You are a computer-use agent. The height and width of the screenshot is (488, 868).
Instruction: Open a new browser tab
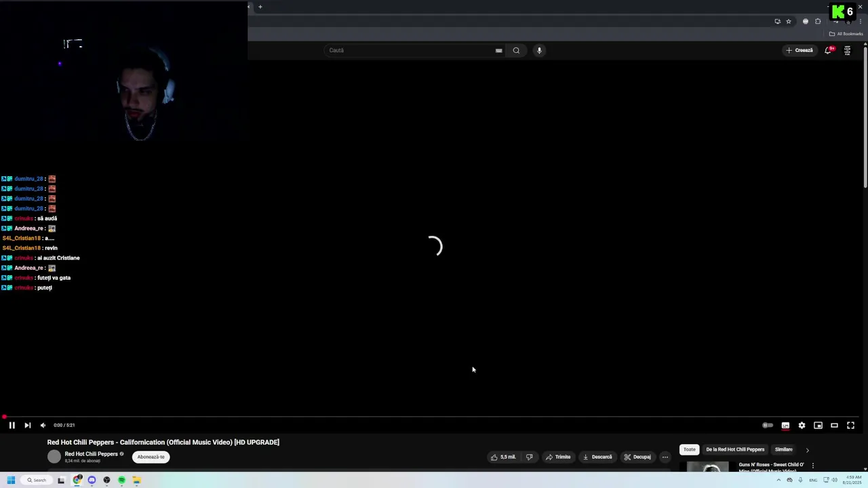click(x=260, y=7)
